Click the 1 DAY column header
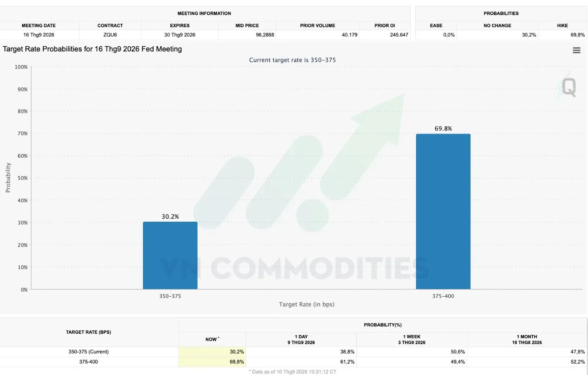This screenshot has height=375, width=588. pos(301,339)
